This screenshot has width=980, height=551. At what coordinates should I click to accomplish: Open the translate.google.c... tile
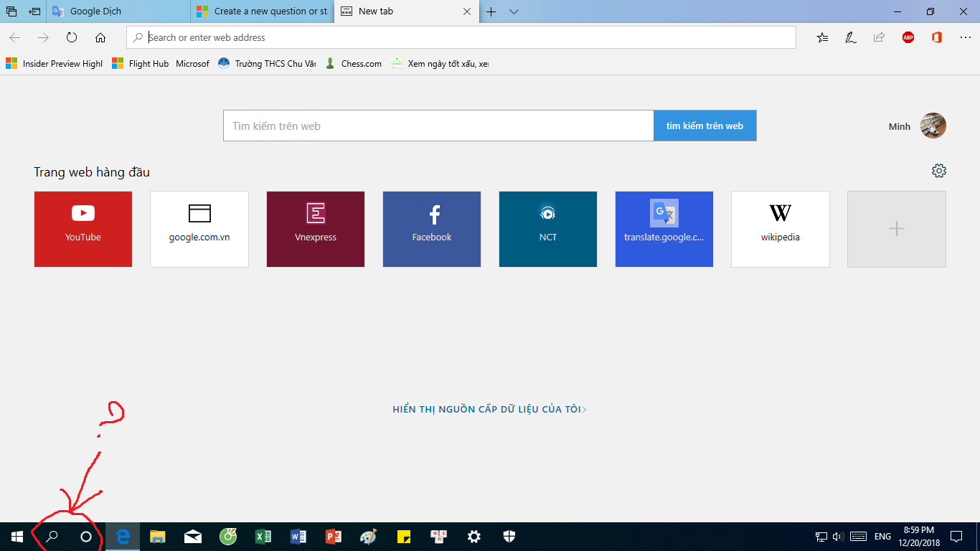pos(664,229)
